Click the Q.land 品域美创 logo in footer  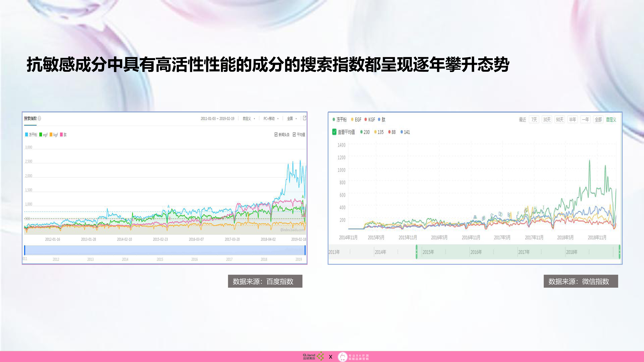[x=313, y=357]
